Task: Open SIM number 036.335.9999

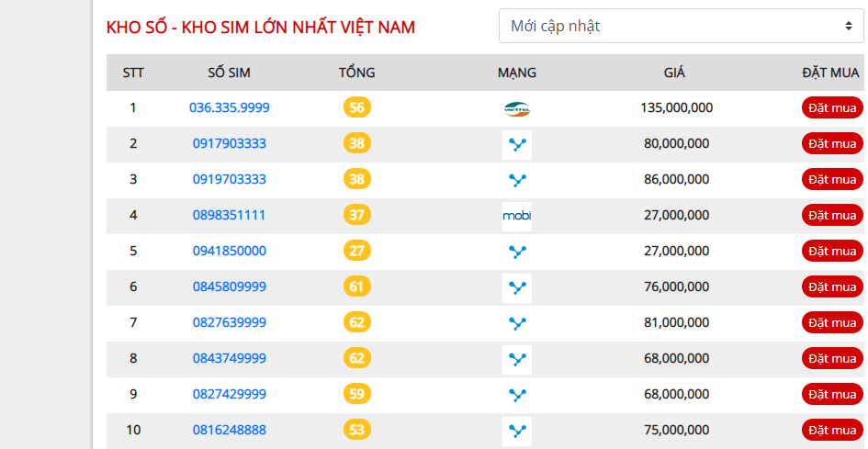Action: tap(230, 108)
